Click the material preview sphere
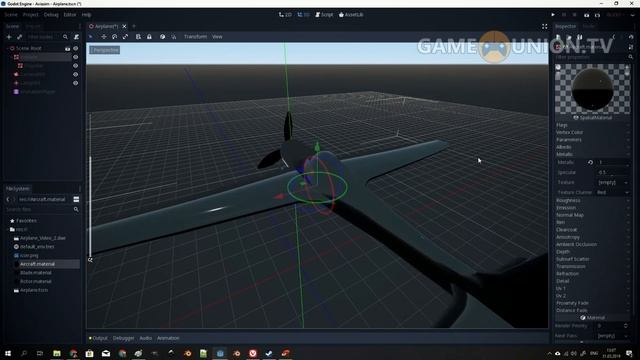Image resolution: width=640 pixels, height=360 pixels. coord(592,89)
